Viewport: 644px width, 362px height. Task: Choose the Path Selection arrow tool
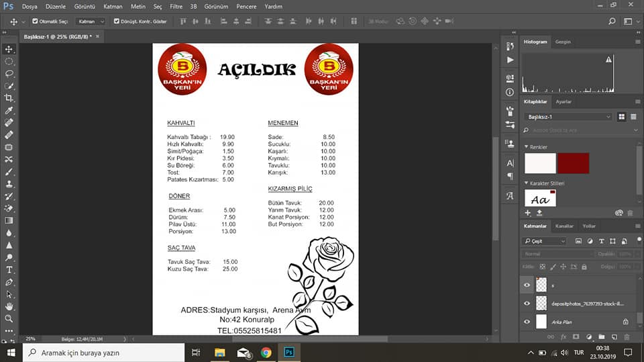click(x=9, y=295)
